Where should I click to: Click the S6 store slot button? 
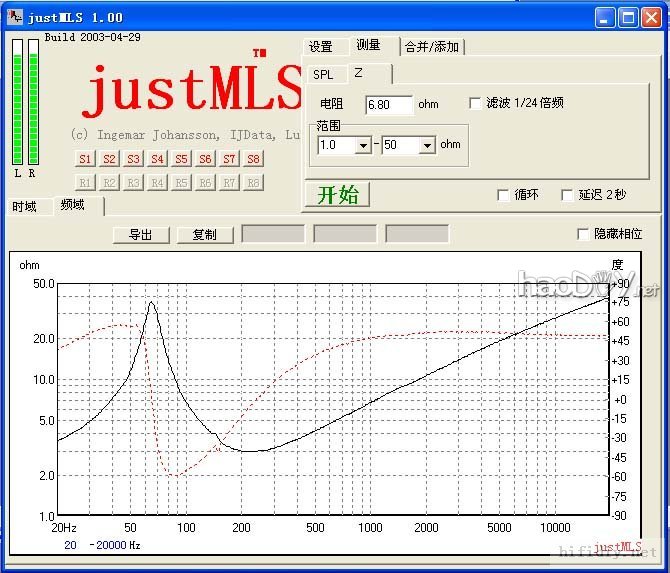click(205, 159)
